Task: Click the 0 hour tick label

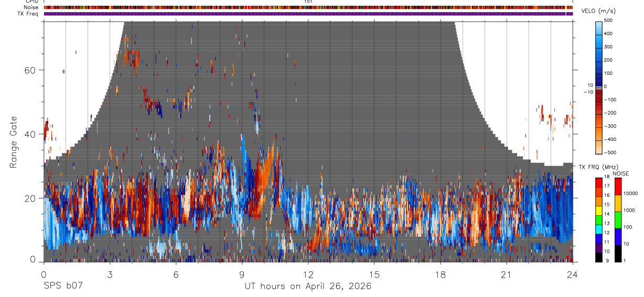Action: [x=44, y=274]
